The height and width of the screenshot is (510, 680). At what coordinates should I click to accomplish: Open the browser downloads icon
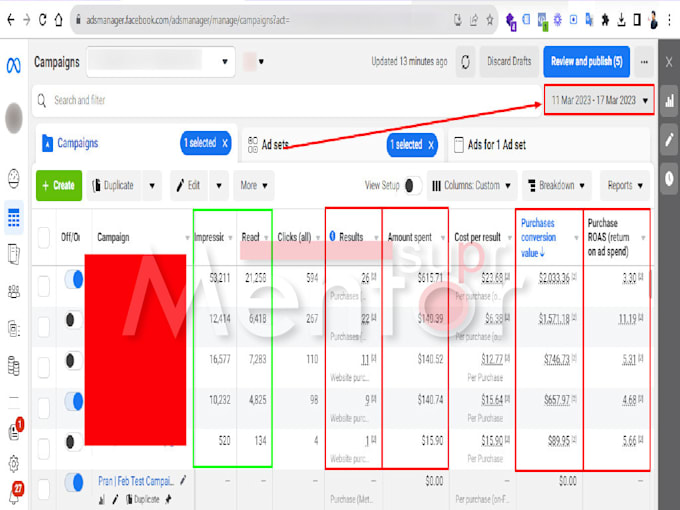click(x=621, y=20)
